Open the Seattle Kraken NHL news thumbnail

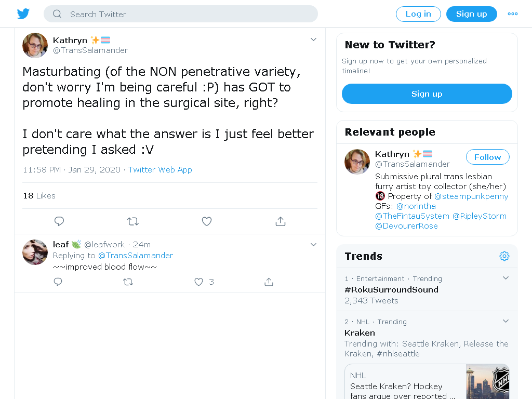(x=487, y=381)
